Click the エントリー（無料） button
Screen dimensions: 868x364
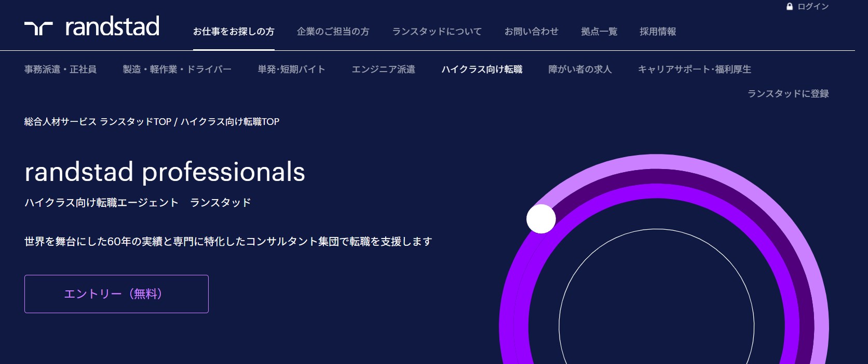pos(116,294)
